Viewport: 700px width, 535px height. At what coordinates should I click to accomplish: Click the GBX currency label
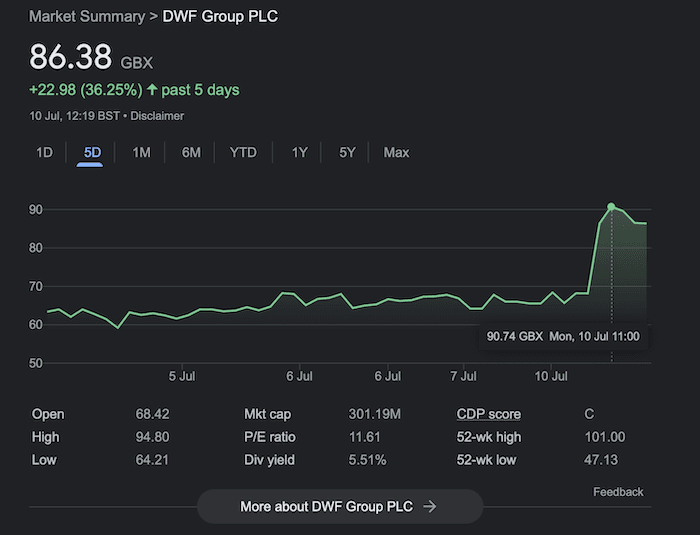pyautogui.click(x=137, y=63)
